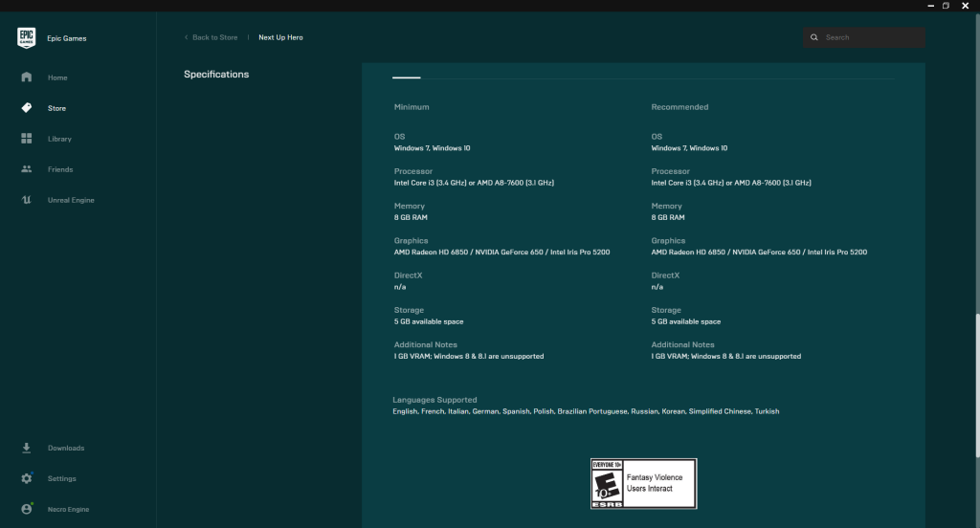Open the Necro Engine account menu
Screen dimensions: 980x528
pos(68,509)
